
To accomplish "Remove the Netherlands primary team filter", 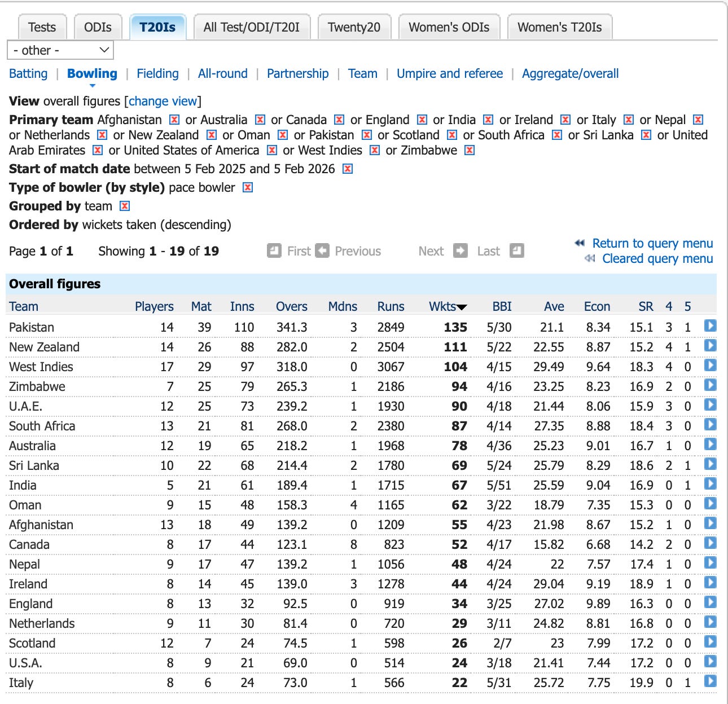I will (x=102, y=135).
